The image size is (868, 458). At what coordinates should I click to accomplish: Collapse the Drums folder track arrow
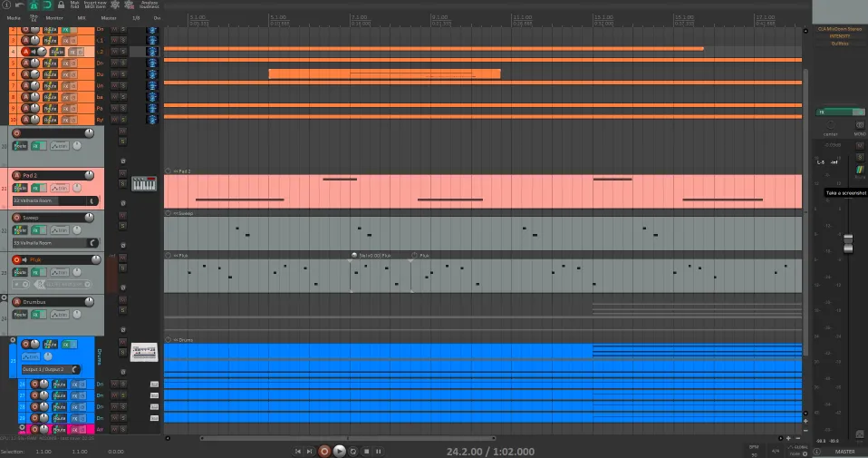pyautogui.click(x=12, y=340)
